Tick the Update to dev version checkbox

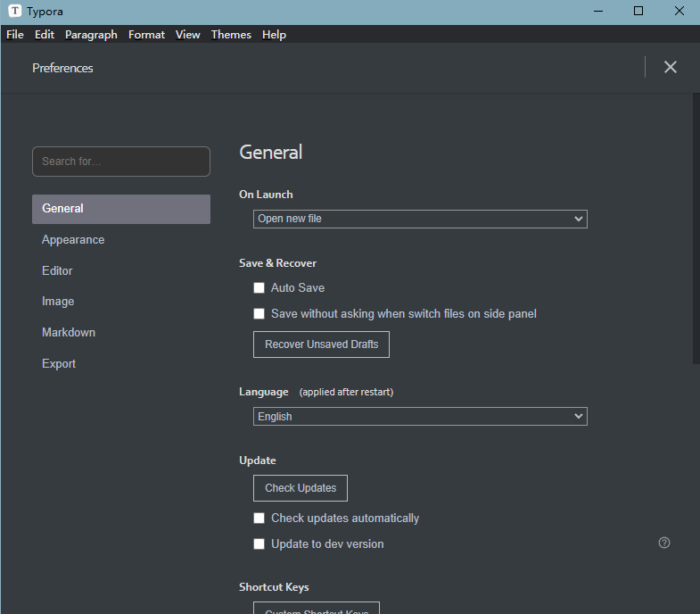pyautogui.click(x=259, y=543)
